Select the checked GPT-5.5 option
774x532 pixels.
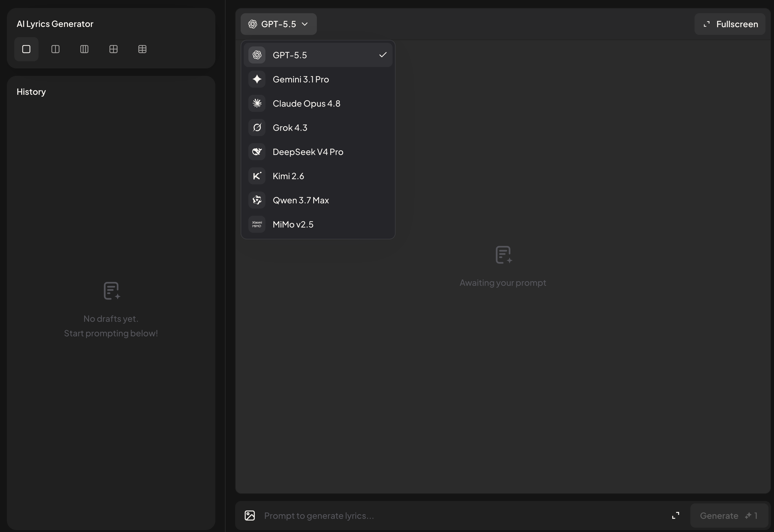click(318, 55)
